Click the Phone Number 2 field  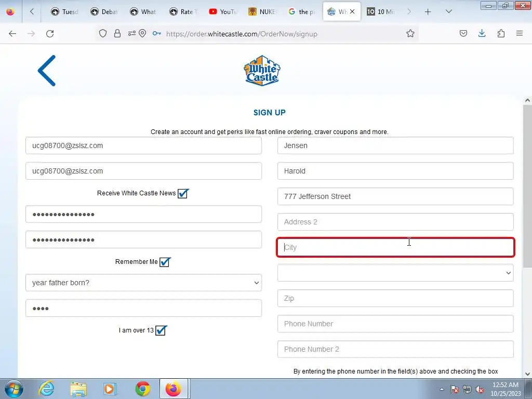395,349
